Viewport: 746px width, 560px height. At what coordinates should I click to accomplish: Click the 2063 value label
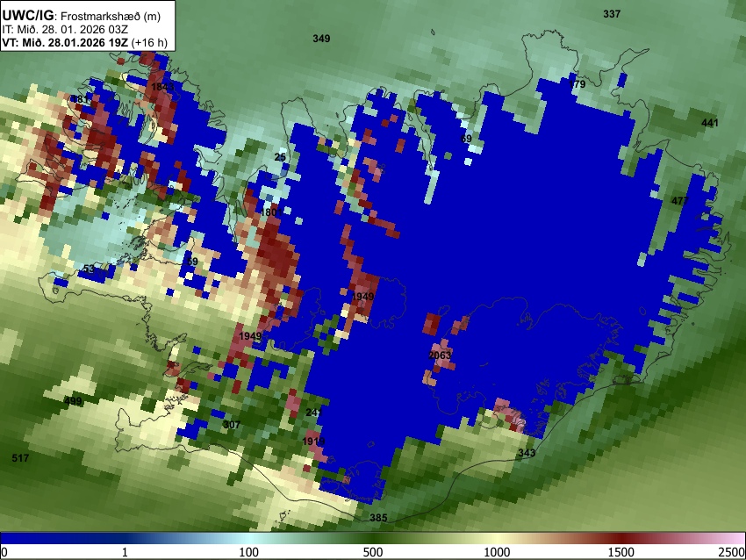coord(440,355)
